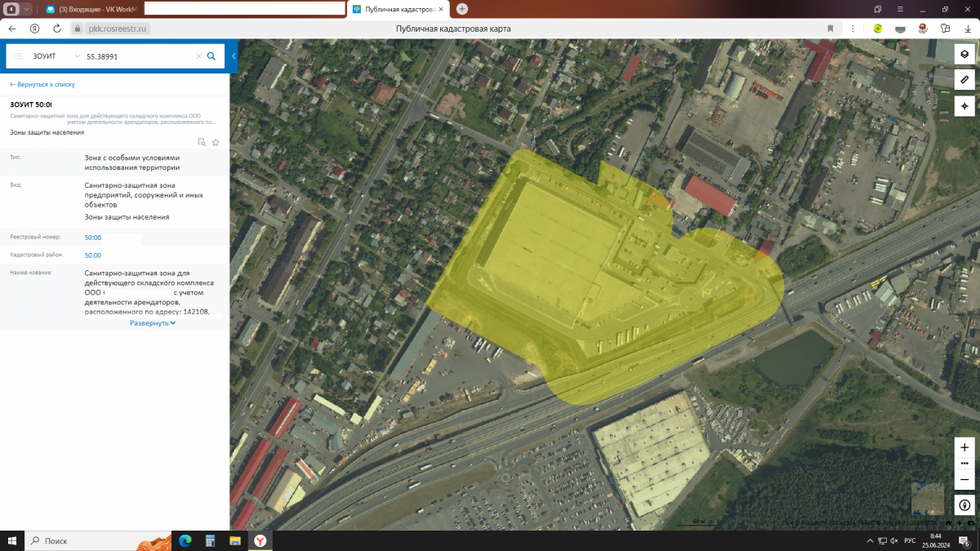Open the hamburger menu in search bar

[18, 56]
